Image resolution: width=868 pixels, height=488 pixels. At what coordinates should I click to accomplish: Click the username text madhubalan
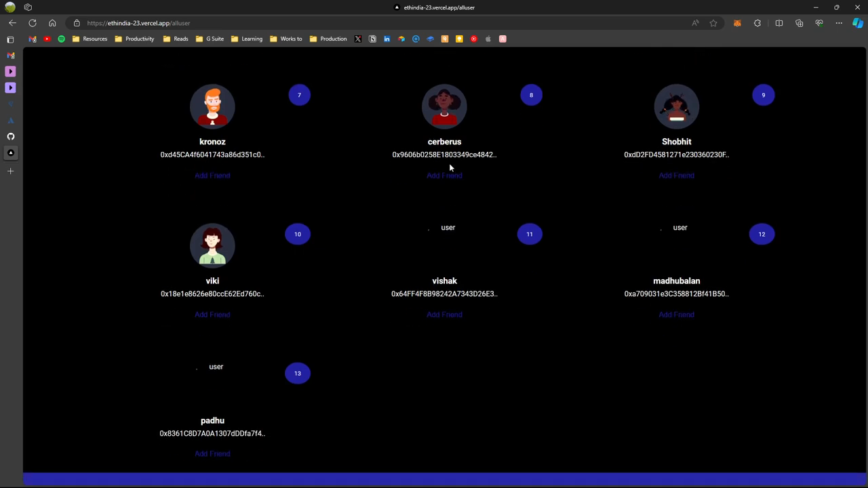click(x=676, y=281)
